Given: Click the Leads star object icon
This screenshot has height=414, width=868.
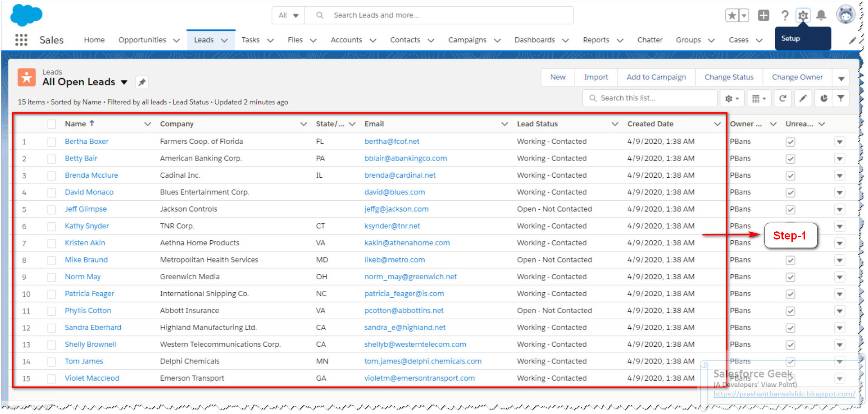Looking at the screenshot, I should [27, 77].
